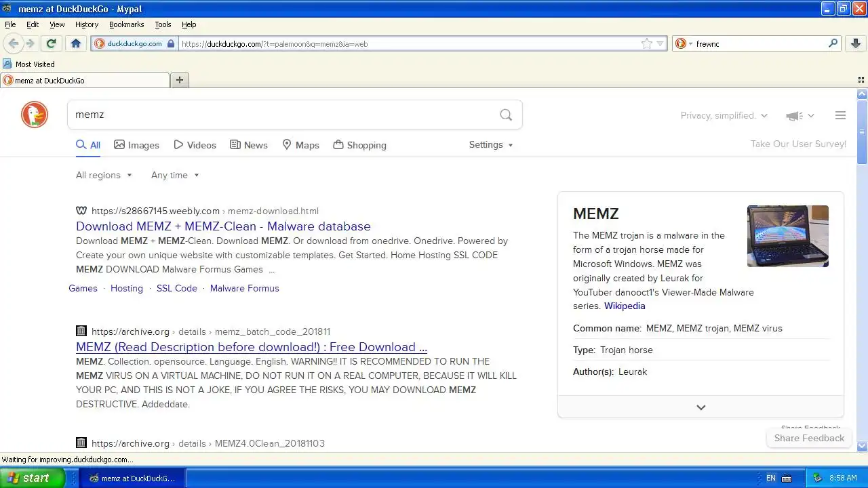The image size is (868, 488).
Task: Click the MEMZ laptop thumbnail image
Action: click(x=788, y=236)
